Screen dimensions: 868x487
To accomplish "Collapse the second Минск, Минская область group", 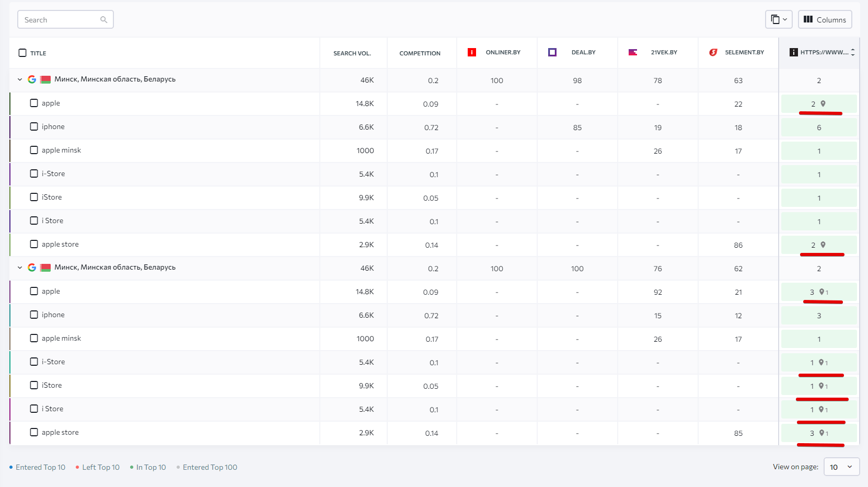I will [20, 268].
